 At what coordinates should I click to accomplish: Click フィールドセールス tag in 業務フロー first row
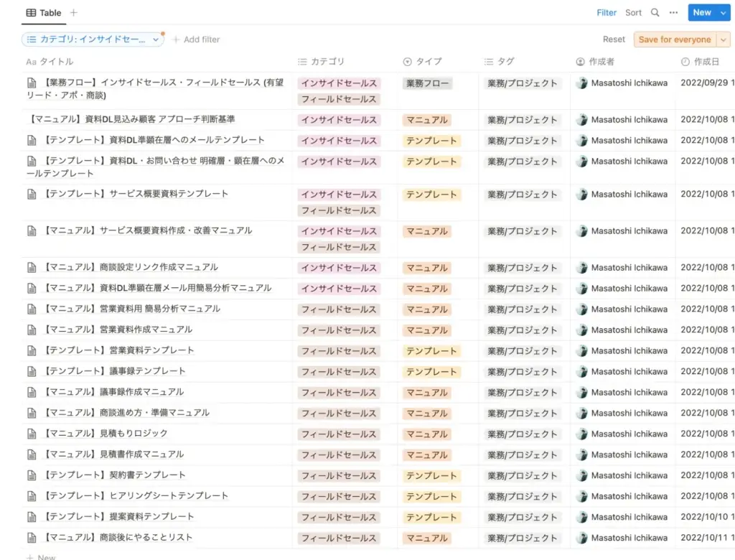339,99
